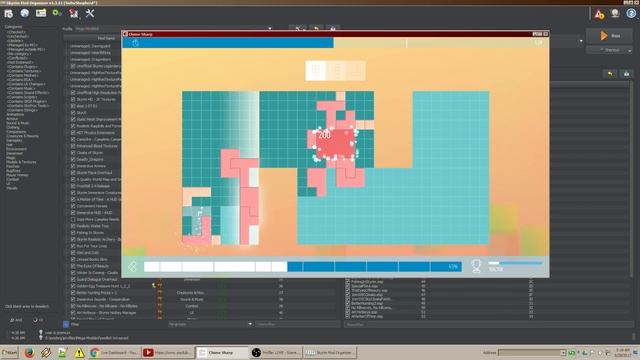Toggle Convenient Horses checkbox

73,206
